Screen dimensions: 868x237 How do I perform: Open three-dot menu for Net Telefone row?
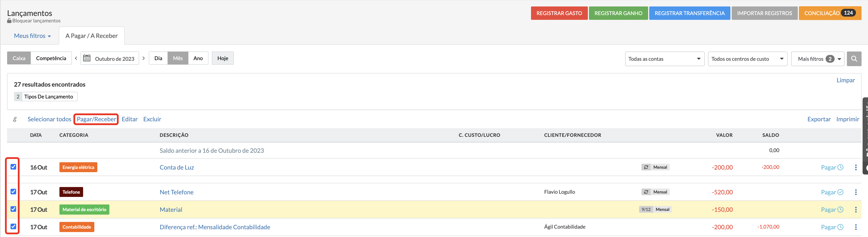(856, 192)
